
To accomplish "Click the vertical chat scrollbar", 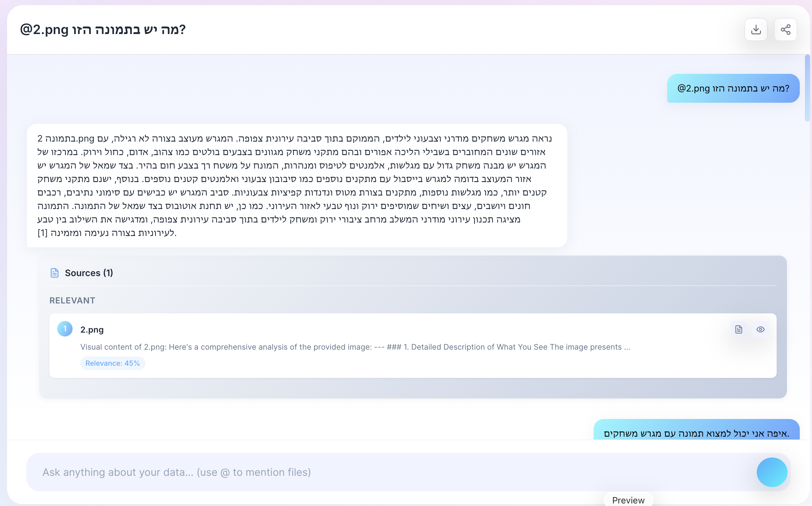I will [807, 88].
